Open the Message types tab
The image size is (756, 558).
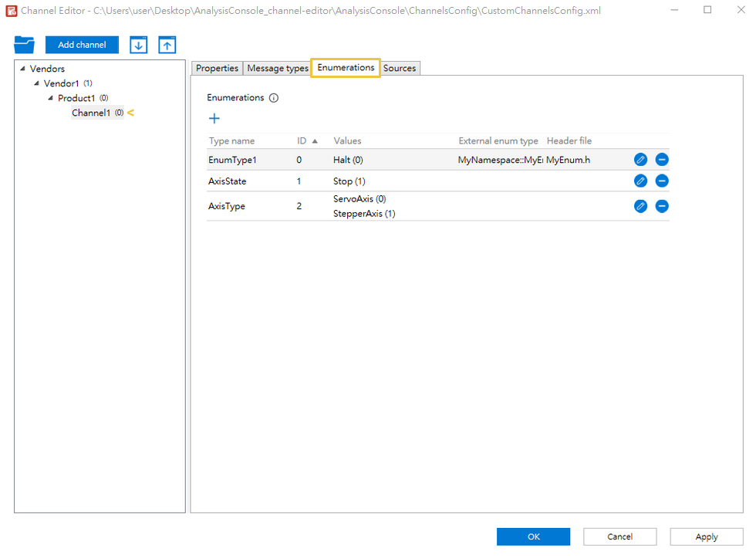pyautogui.click(x=277, y=69)
